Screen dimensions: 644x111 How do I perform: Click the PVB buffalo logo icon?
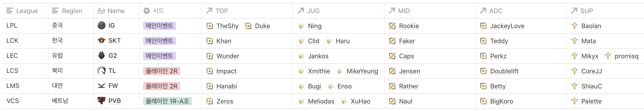point(101,101)
